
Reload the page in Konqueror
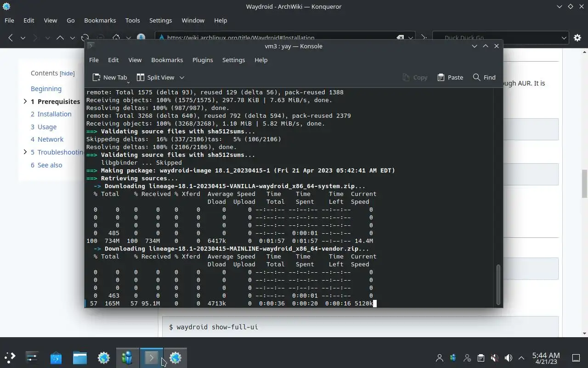(85, 38)
